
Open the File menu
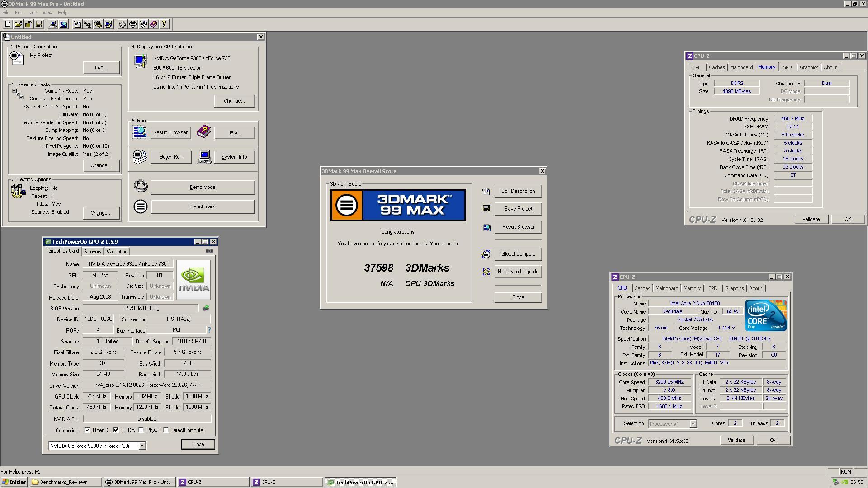[x=6, y=13]
